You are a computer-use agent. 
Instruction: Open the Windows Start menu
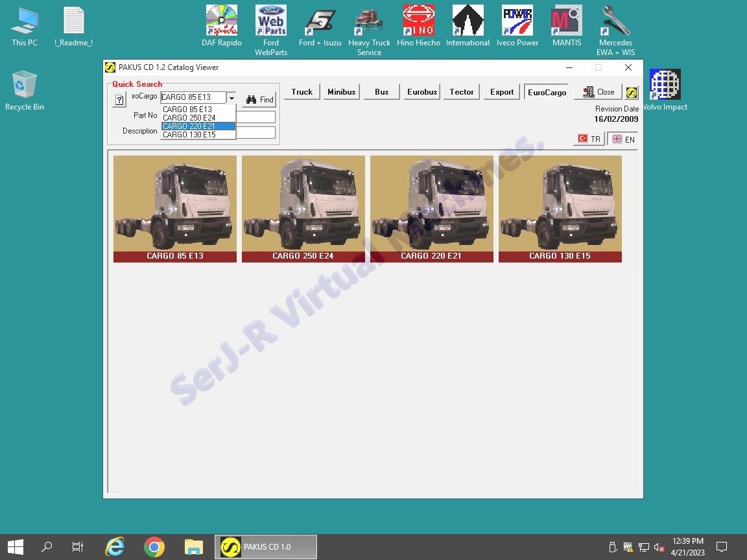coord(16,546)
